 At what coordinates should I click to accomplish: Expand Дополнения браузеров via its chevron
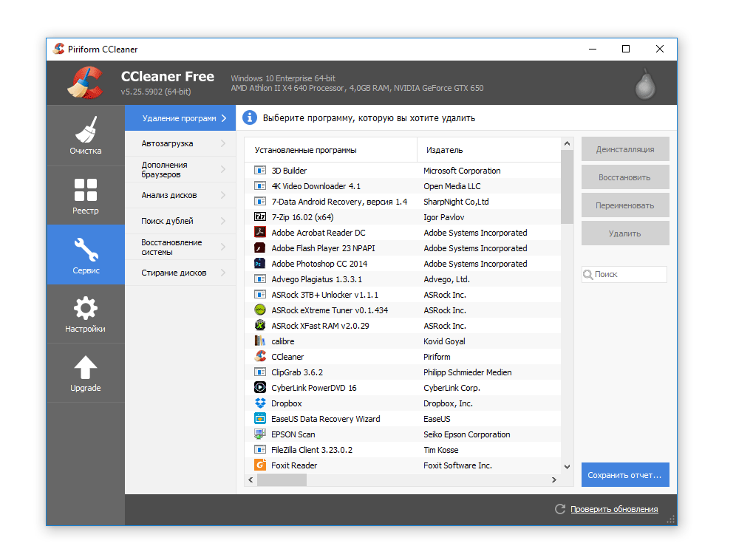(x=223, y=170)
